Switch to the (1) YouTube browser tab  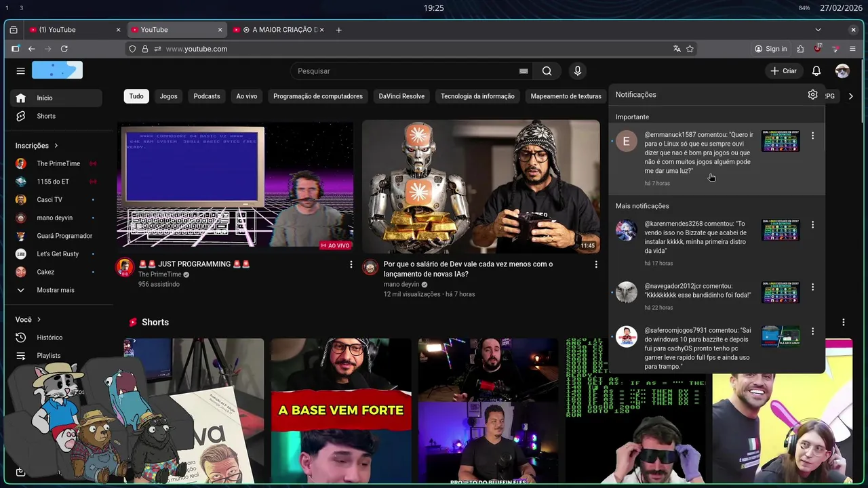75,30
